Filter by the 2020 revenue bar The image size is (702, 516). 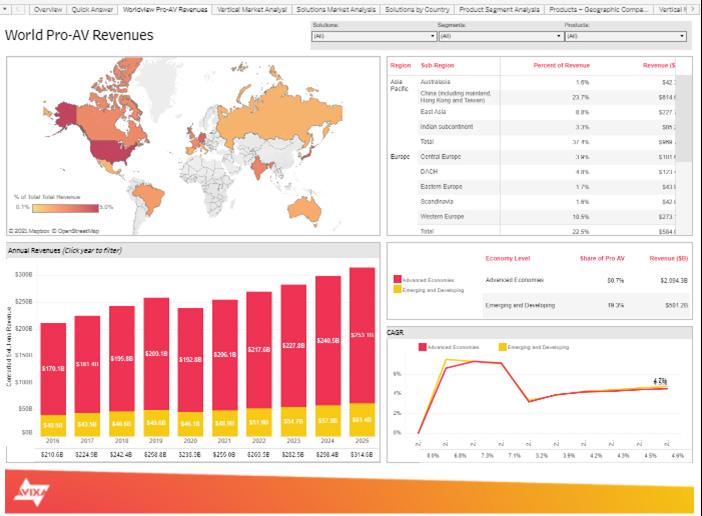pos(190,371)
